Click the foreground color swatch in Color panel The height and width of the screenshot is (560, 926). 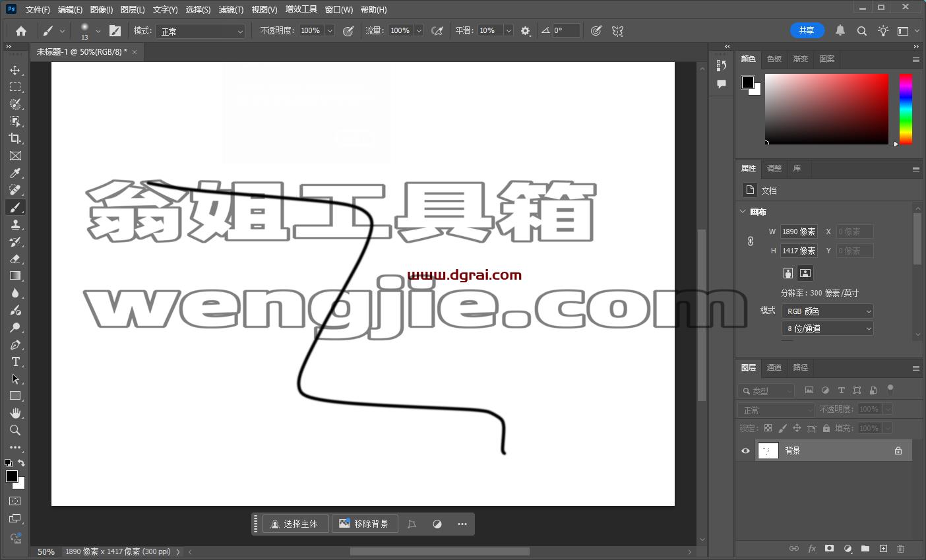coord(747,82)
